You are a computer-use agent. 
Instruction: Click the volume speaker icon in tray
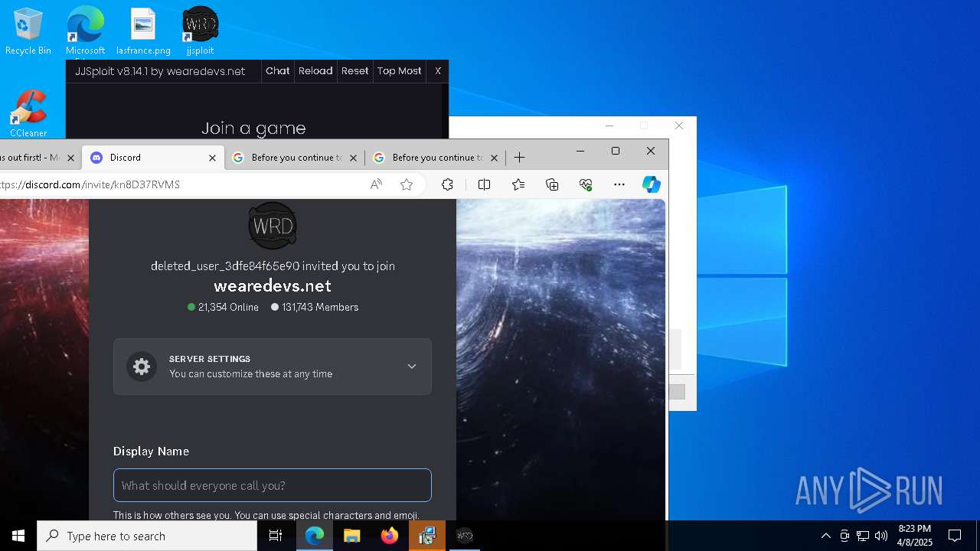pos(881,536)
